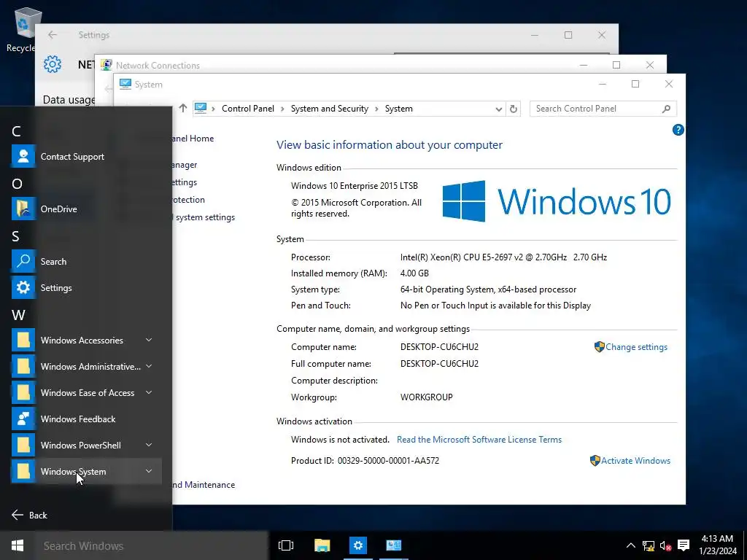Launch Windows Feedback app

[86, 419]
